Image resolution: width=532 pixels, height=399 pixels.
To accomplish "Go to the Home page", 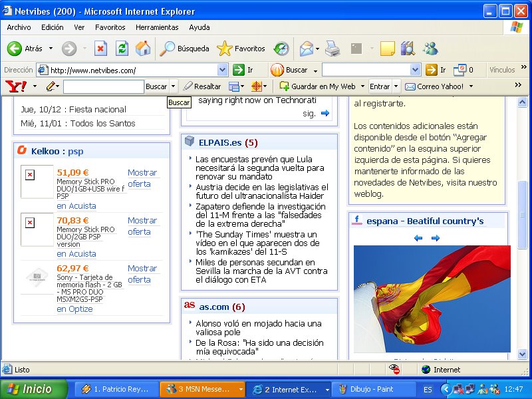I will pyautogui.click(x=143, y=49).
